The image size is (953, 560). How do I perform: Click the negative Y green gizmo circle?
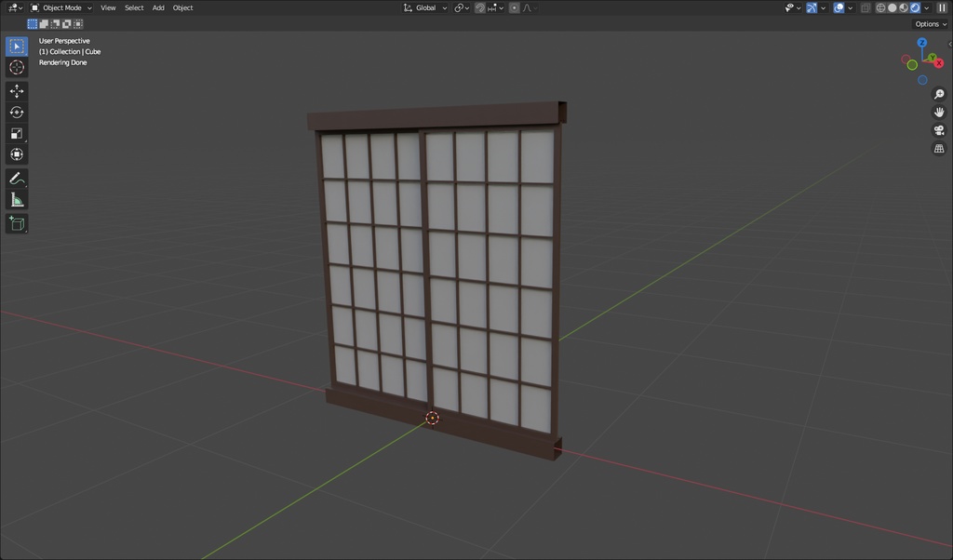click(x=912, y=65)
